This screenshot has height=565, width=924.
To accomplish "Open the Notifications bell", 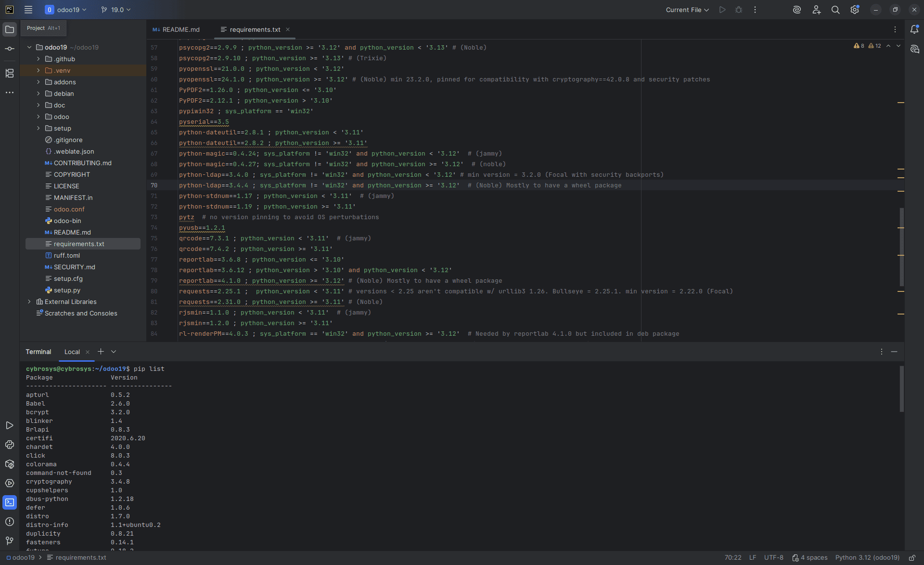I will point(914,29).
